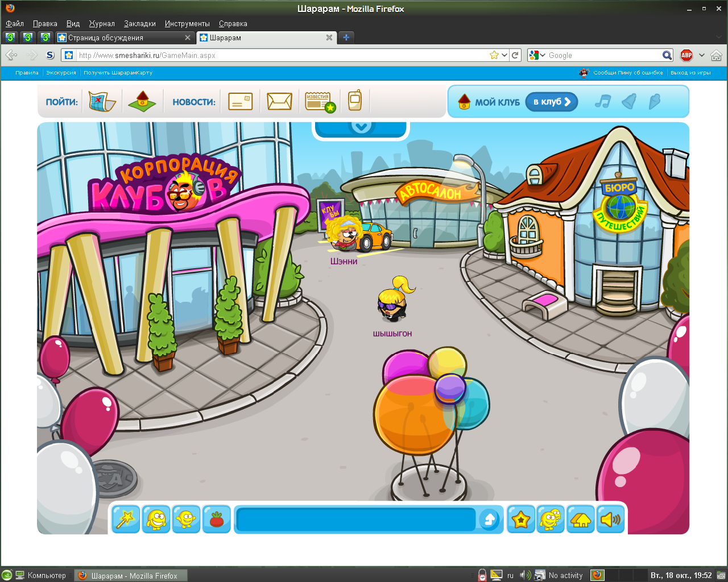Click Получить ШарарамКарту link

tap(118, 73)
